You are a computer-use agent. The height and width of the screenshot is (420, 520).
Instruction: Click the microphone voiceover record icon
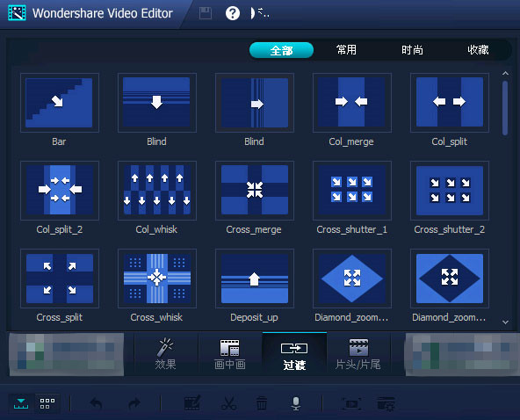click(x=296, y=403)
